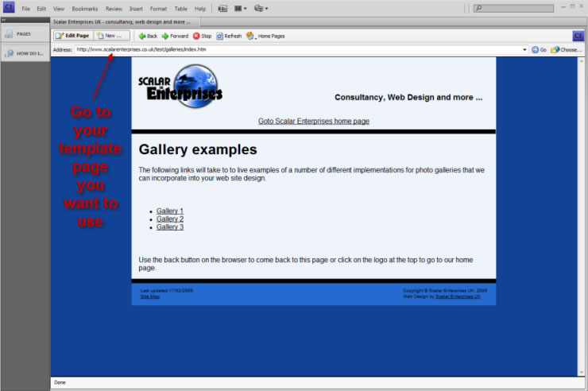This screenshot has width=588, height=391.
Task: Click the Edit Page button
Action: [73, 36]
